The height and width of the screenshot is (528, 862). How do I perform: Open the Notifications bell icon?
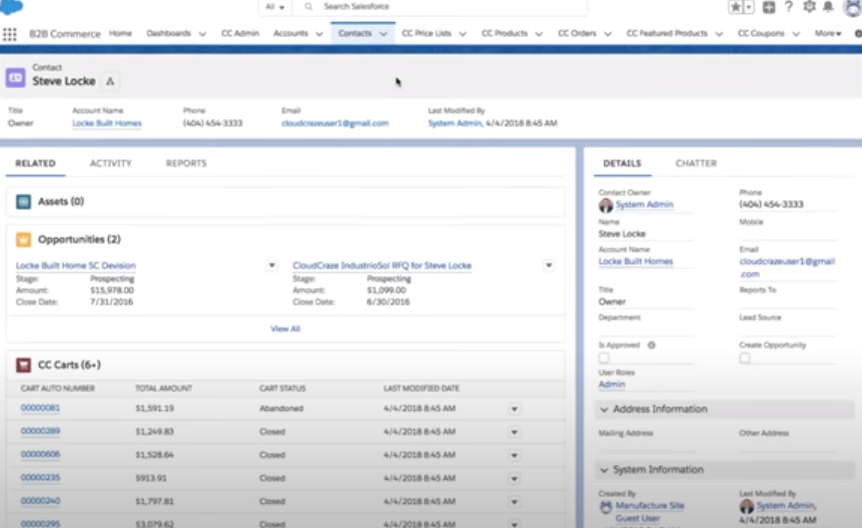[x=828, y=7]
